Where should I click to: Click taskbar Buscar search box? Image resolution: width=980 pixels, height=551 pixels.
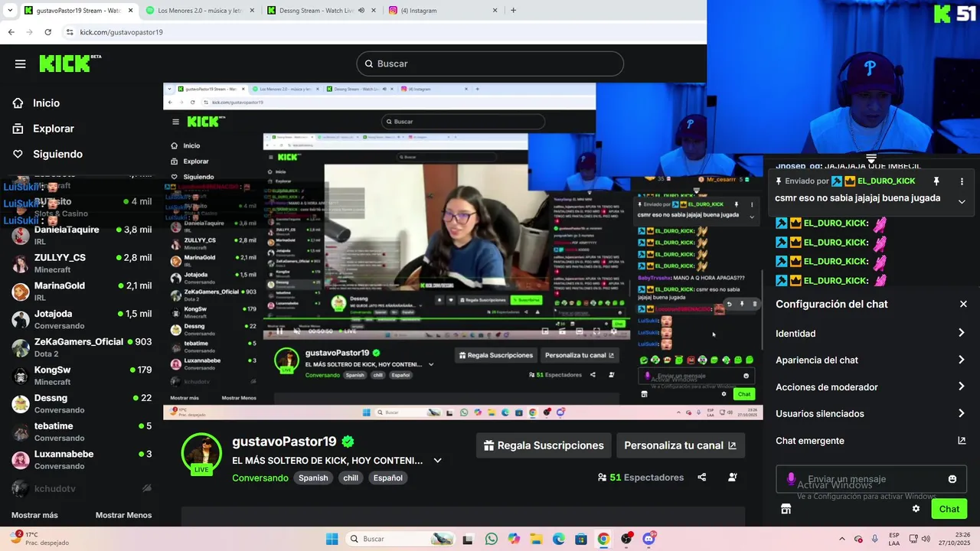tap(400, 539)
